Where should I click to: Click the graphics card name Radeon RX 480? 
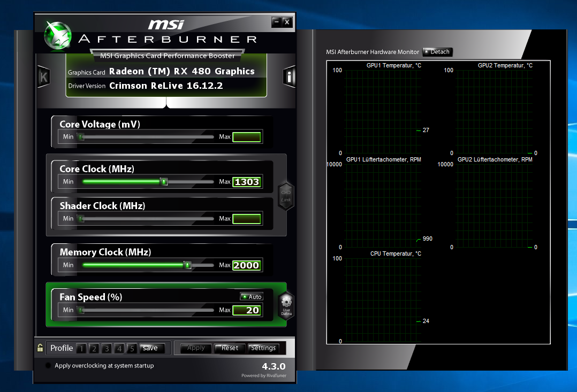(x=182, y=71)
